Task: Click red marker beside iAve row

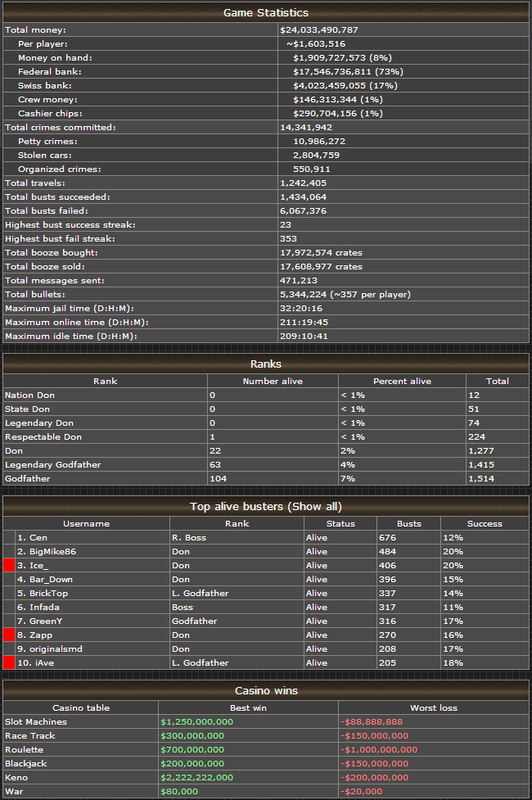Action: tap(9, 662)
